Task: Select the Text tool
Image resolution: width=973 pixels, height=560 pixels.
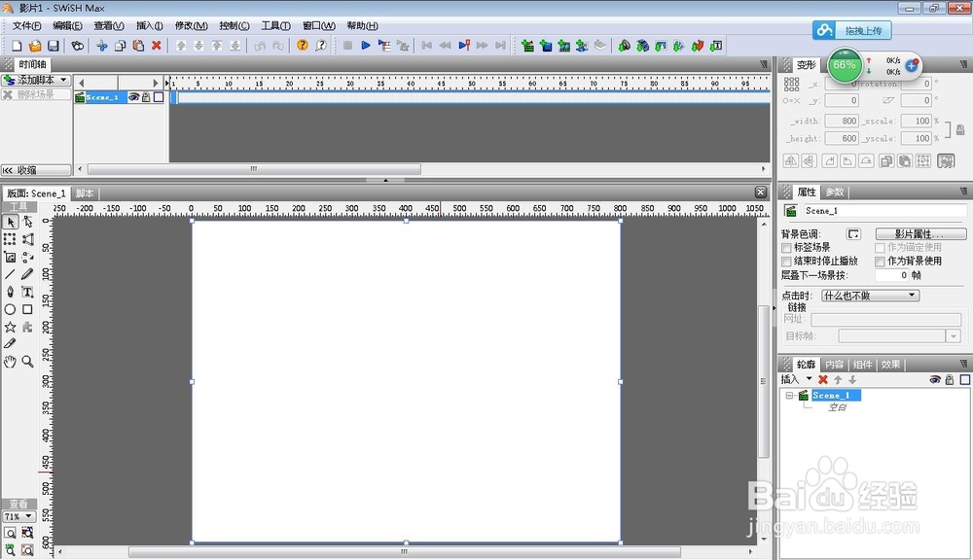Action: [28, 292]
